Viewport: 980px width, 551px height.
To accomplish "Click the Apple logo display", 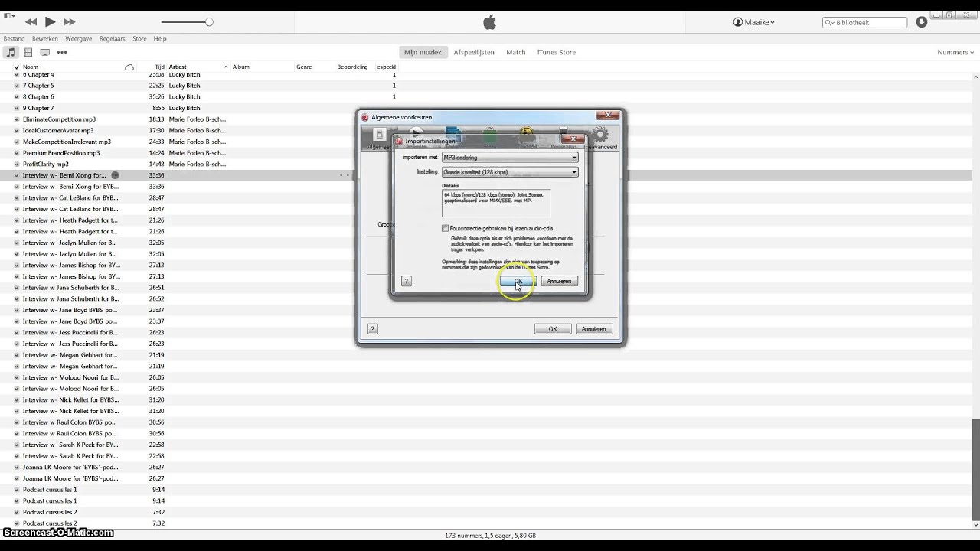I will [490, 22].
